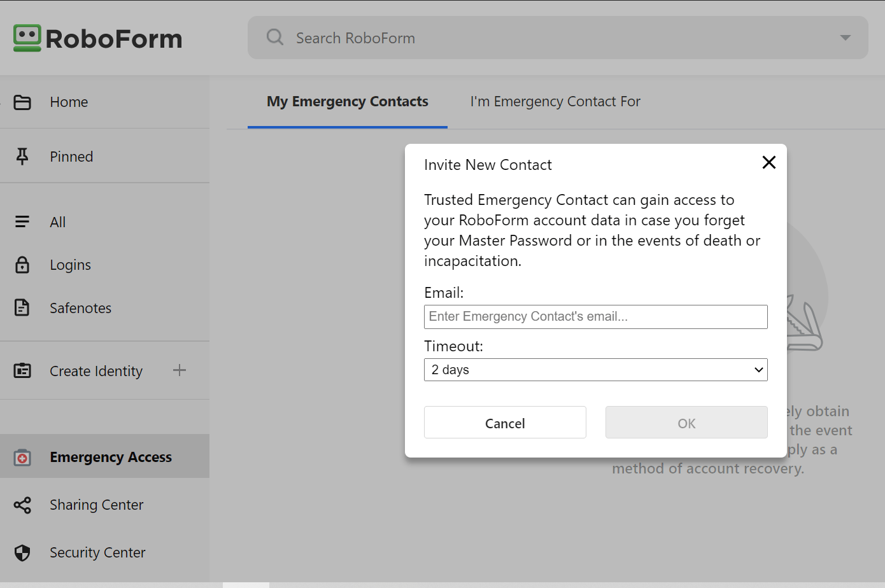
Task: Click the Security Center shield icon
Action: tap(23, 552)
